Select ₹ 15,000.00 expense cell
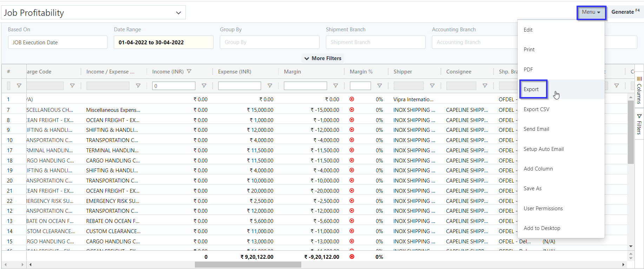The width and height of the screenshot is (644, 269). click(x=260, y=110)
